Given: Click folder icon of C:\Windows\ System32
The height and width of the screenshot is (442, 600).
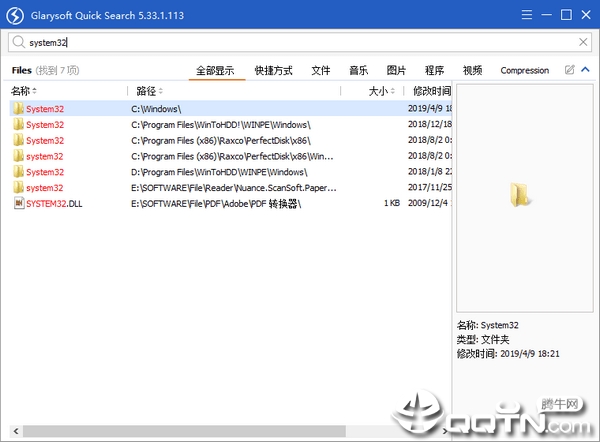Looking at the screenshot, I should 18,109.
